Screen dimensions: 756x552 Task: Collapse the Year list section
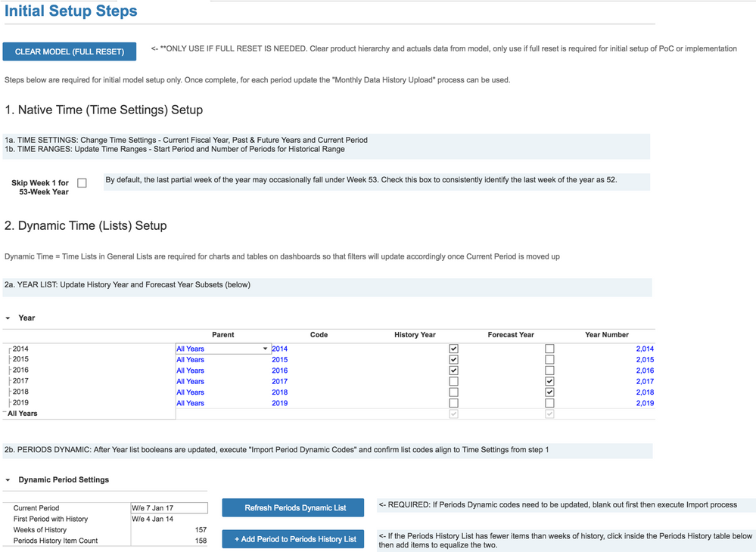coord(8,318)
